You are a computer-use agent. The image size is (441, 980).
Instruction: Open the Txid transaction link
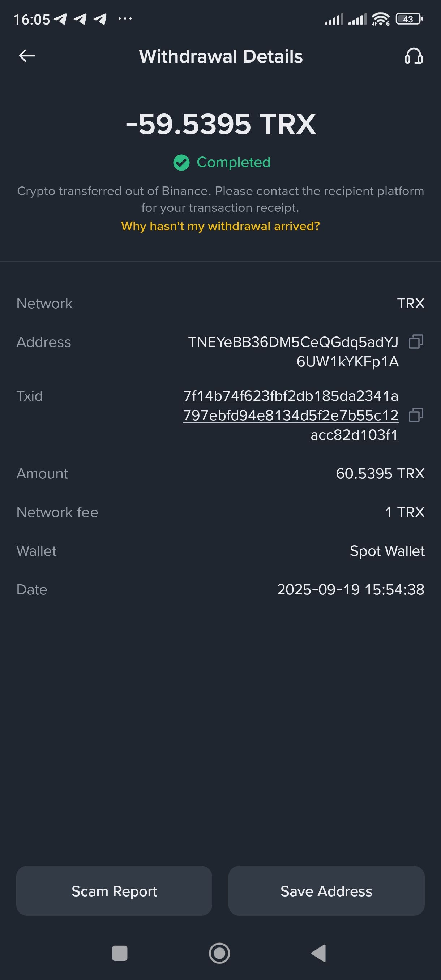tap(291, 415)
